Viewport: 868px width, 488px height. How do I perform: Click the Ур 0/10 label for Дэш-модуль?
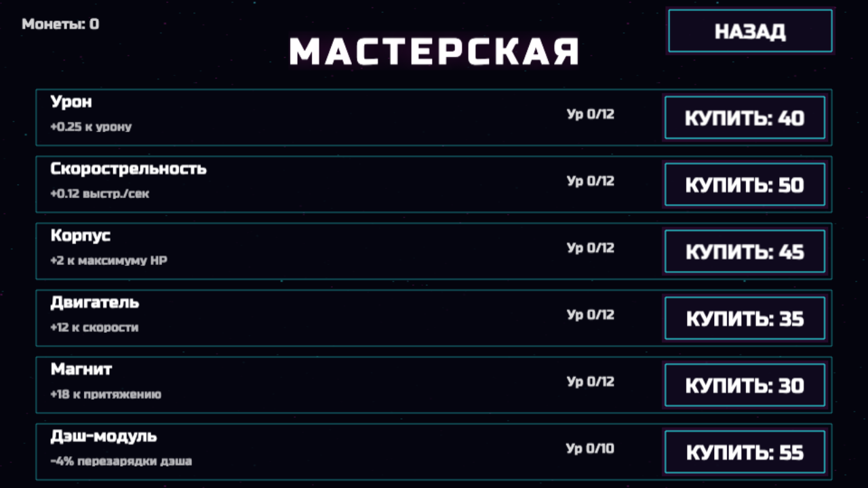pyautogui.click(x=589, y=449)
